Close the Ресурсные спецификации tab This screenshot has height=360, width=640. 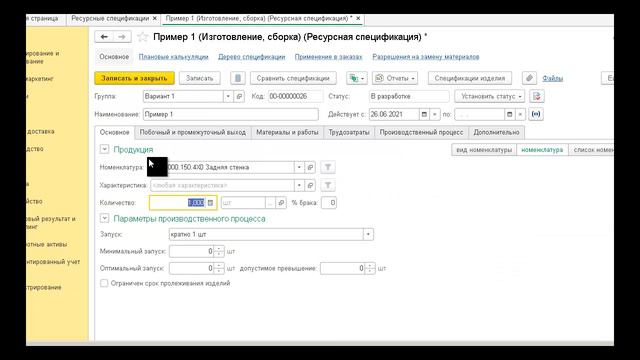tap(155, 18)
